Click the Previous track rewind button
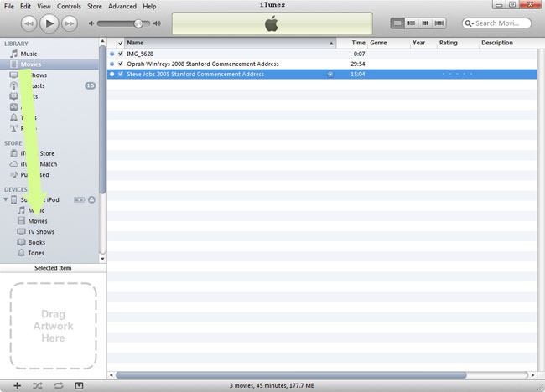The height and width of the screenshot is (392, 545). [29, 23]
